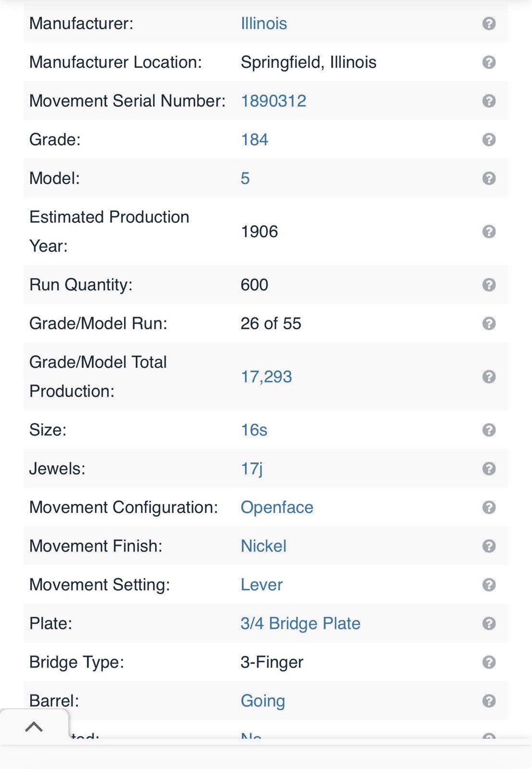Viewport: 532px width, 769px height.
Task: Open the Grade 184 link
Action: [x=254, y=139]
